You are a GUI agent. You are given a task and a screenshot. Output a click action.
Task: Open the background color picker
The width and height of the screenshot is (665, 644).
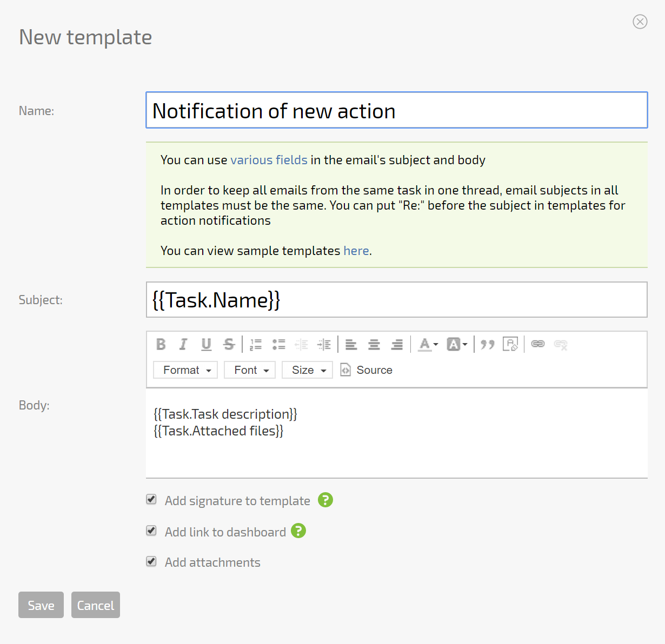(x=456, y=344)
